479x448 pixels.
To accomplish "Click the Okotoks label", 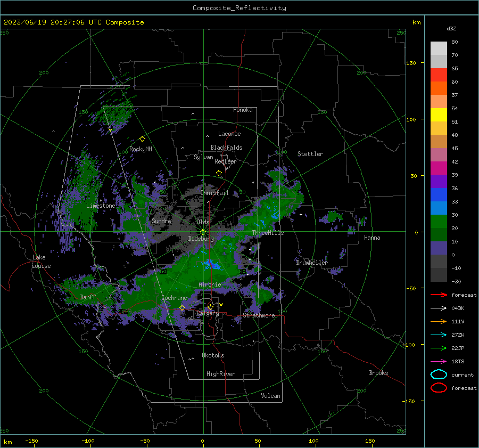I will click(x=213, y=355).
